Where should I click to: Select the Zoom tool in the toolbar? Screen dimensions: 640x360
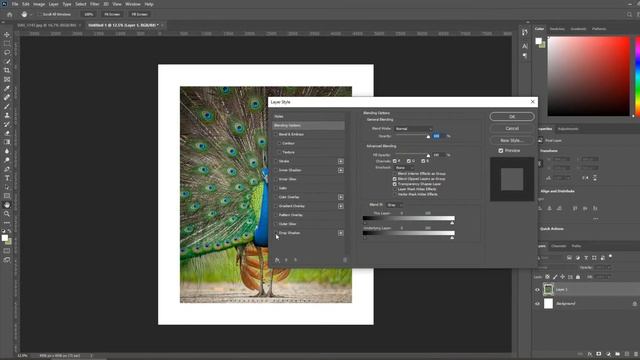7,214
